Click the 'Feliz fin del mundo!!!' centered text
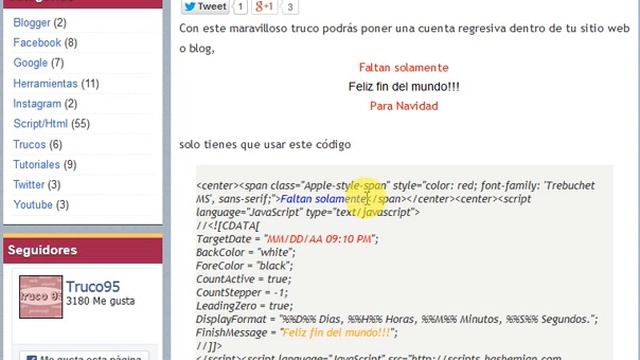 coord(404,87)
